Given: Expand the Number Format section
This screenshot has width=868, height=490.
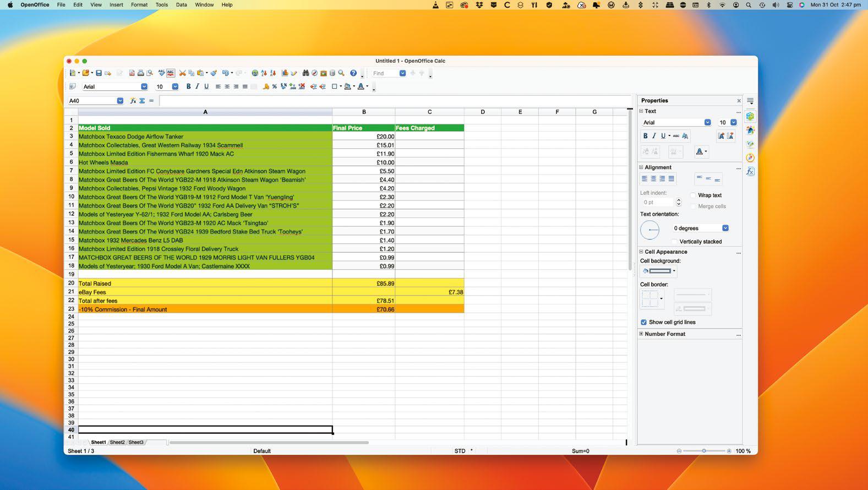Looking at the screenshot, I should (641, 334).
